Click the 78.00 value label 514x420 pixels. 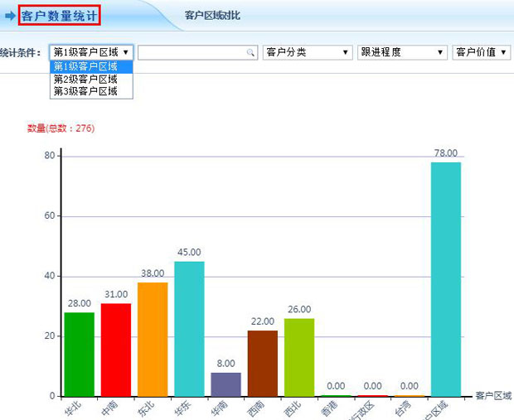[446, 153]
